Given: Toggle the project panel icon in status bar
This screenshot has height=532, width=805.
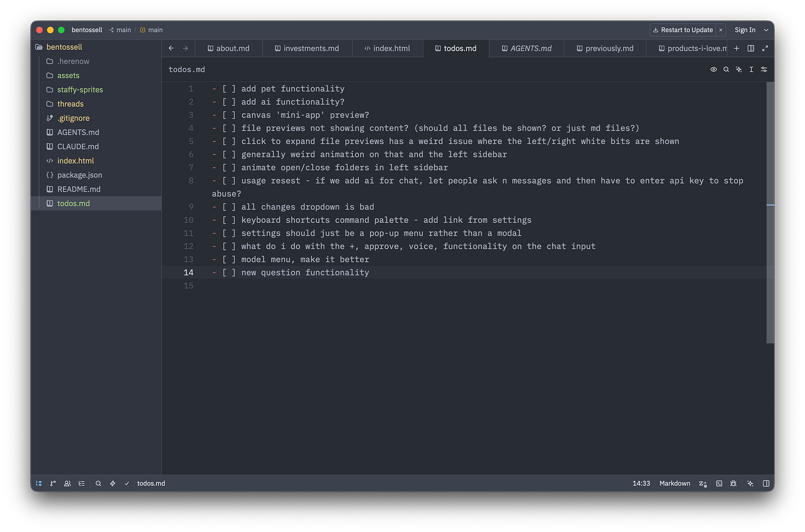Looking at the screenshot, I should tap(39, 483).
